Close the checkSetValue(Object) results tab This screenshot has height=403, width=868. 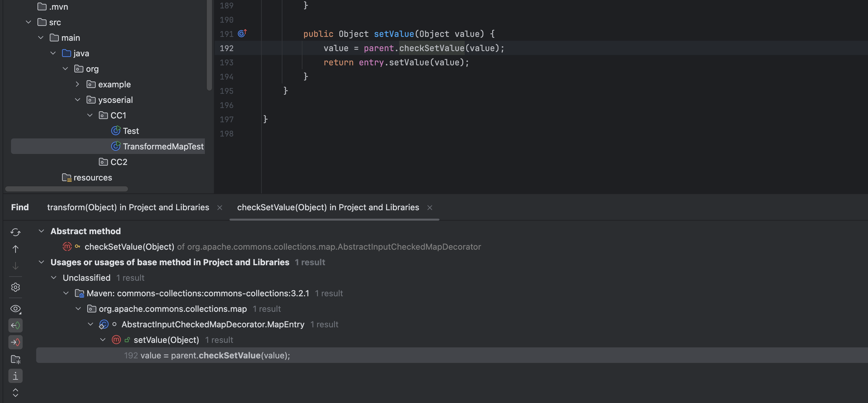pyautogui.click(x=429, y=207)
